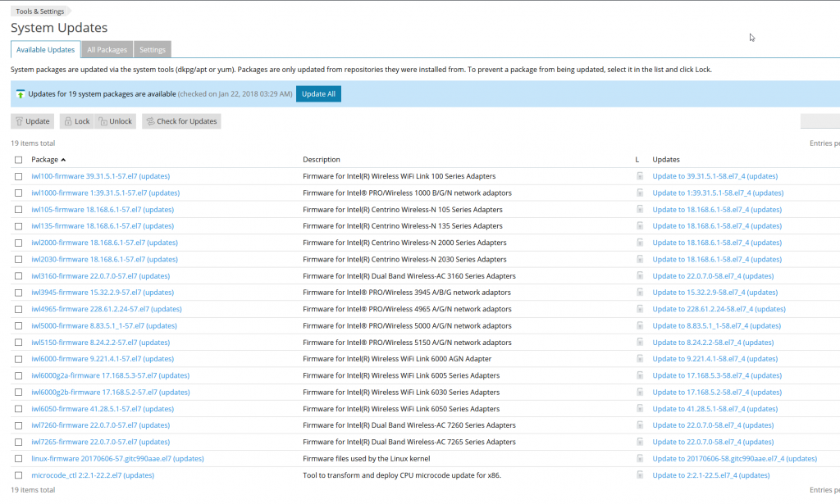Click the lock icon in the linux-firmware row
840x504 pixels.
(641, 459)
